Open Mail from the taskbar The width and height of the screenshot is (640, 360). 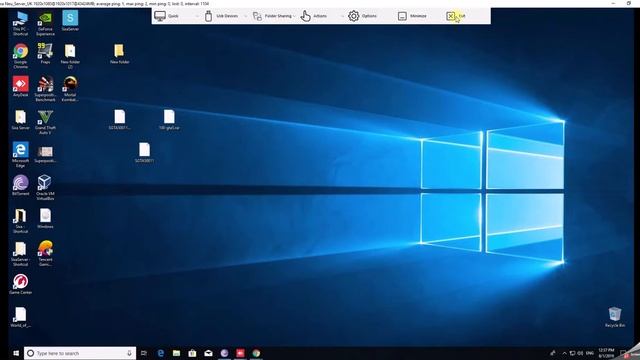click(208, 353)
